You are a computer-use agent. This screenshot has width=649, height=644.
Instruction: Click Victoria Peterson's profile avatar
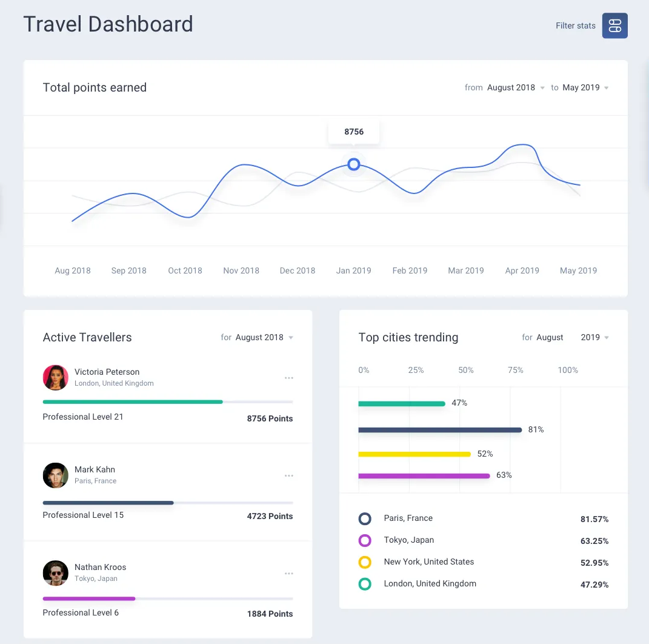[x=56, y=378]
